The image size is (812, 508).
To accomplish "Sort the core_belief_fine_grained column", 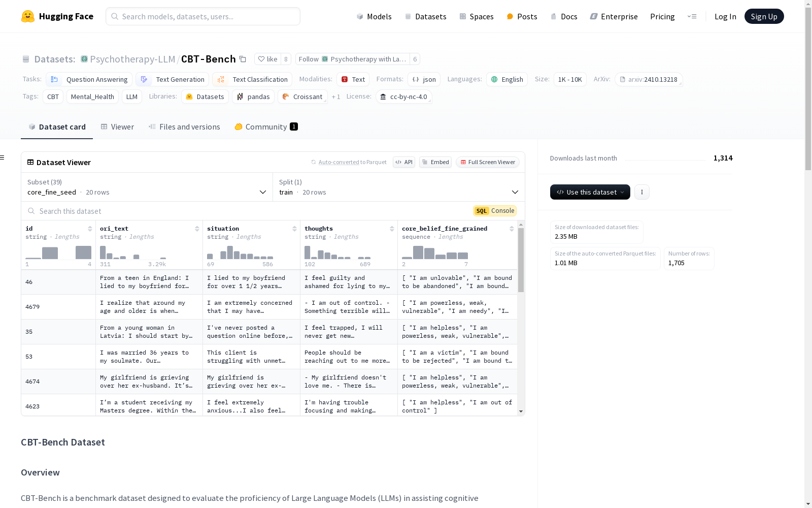I will coord(512,229).
